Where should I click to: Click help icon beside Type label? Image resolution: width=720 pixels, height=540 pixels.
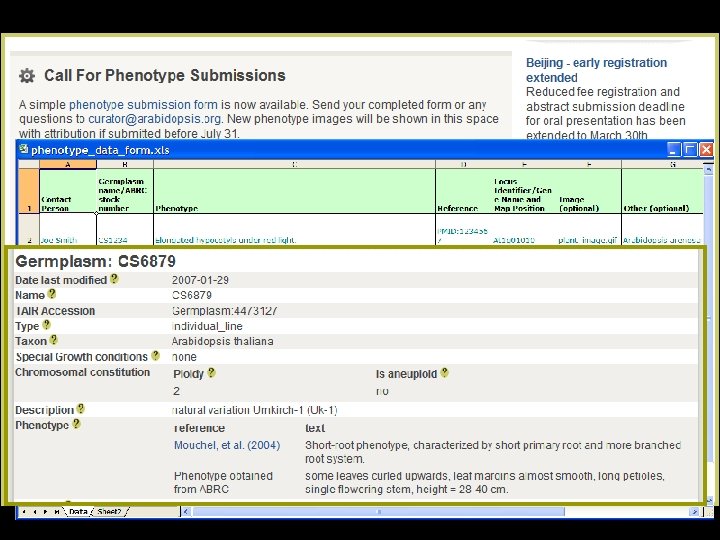click(x=46, y=325)
